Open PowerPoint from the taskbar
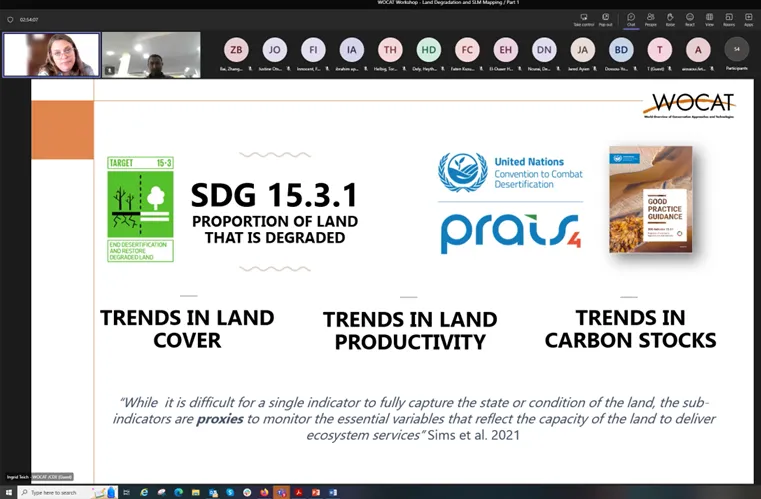761x499 pixels. click(x=315, y=492)
